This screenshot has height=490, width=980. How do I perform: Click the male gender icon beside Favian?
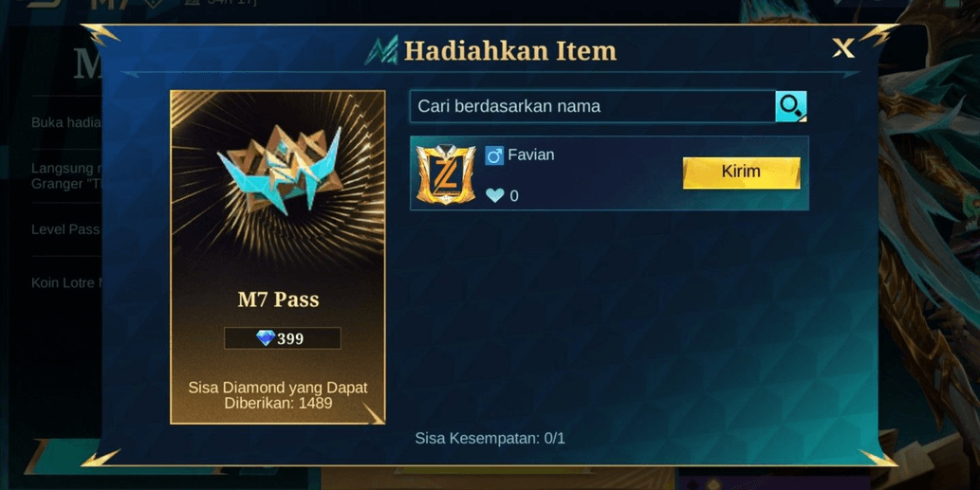coord(493,155)
